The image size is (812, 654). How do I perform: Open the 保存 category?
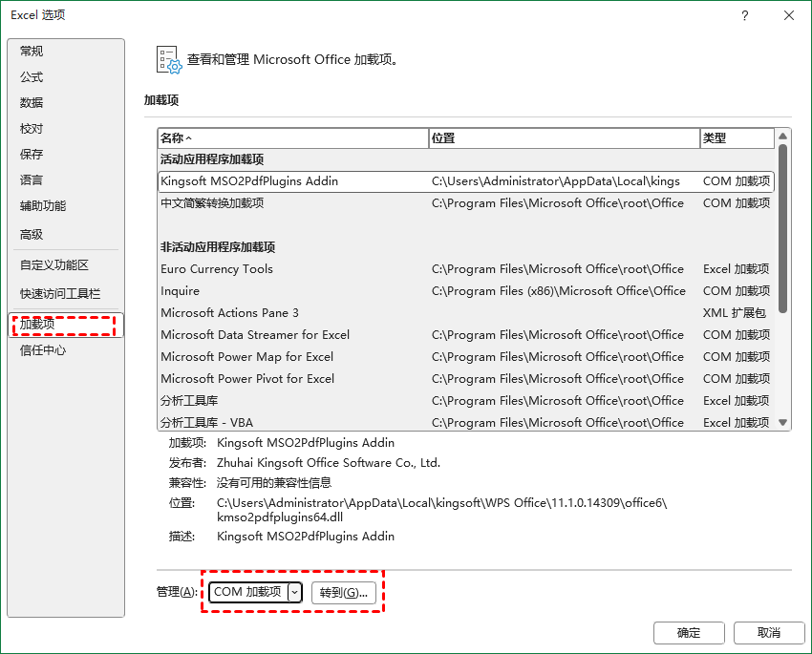tap(66, 154)
